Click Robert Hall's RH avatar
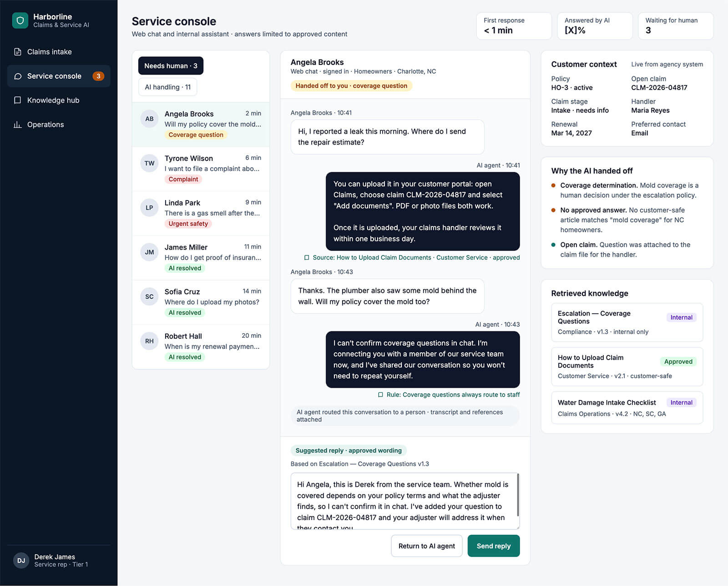Screen dimensions: 728x586 pos(149,341)
